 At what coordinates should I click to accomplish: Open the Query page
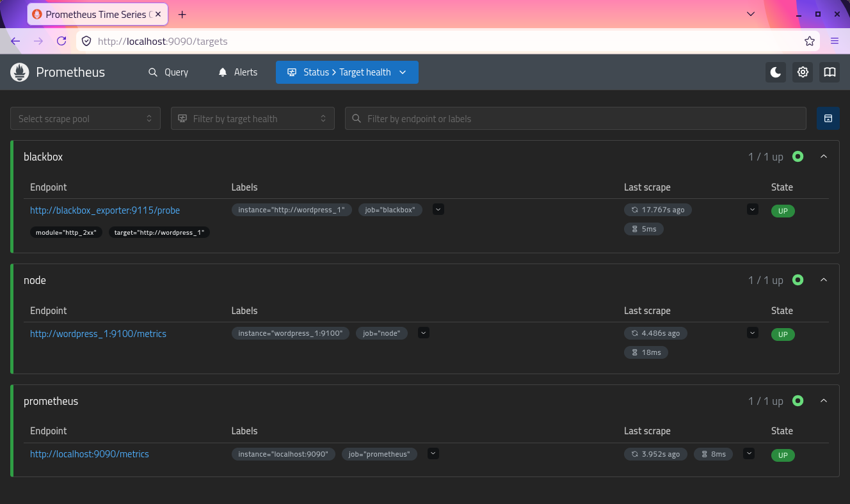pyautogui.click(x=168, y=72)
